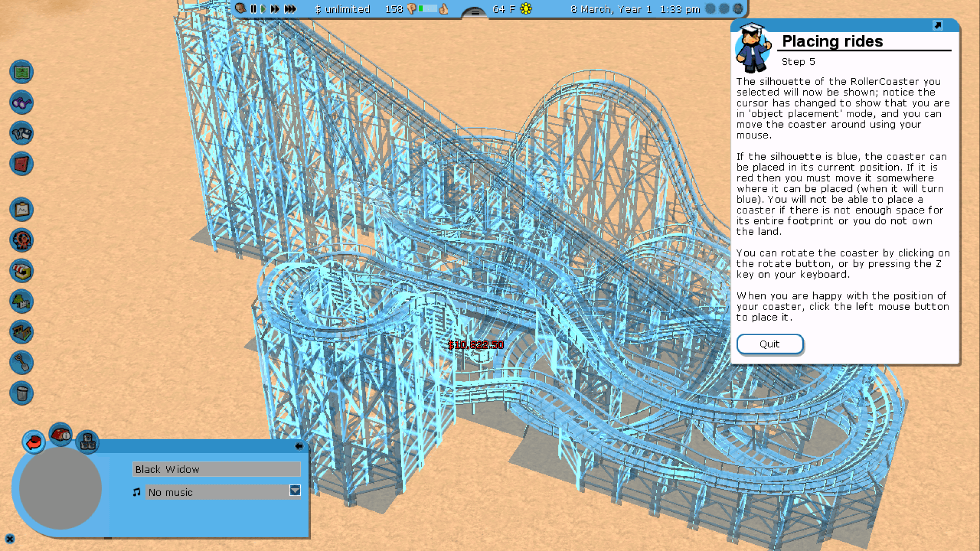Image resolution: width=980 pixels, height=551 pixels.
Task: Select the shovel terrain tool
Action: coord(21,363)
